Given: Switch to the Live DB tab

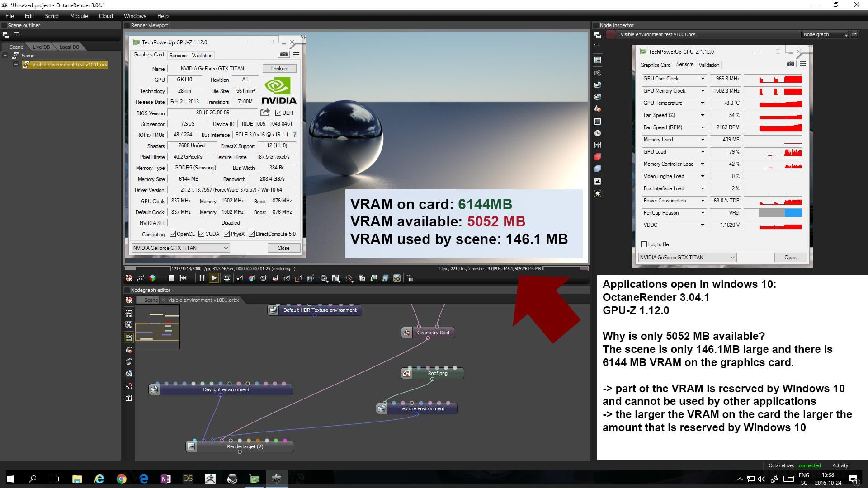Looking at the screenshot, I should (41, 47).
